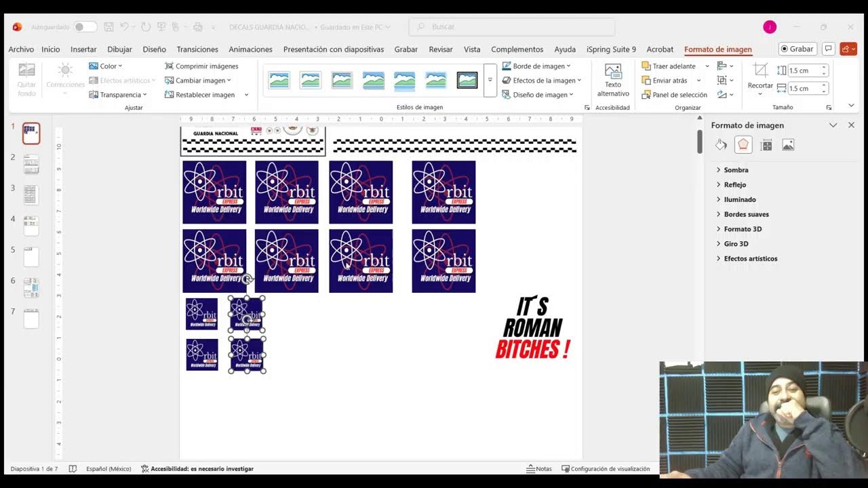Click the red share button
Screen dimensions: 868x488
tap(848, 49)
